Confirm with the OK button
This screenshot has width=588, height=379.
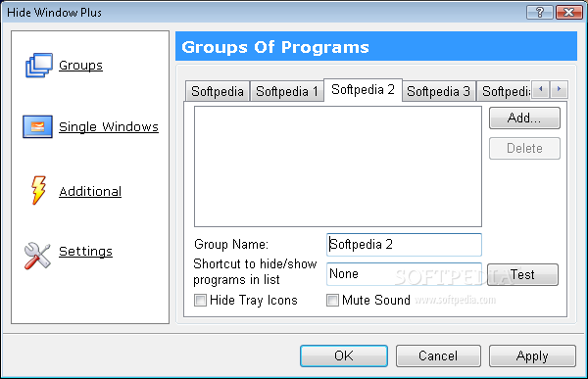(x=344, y=355)
